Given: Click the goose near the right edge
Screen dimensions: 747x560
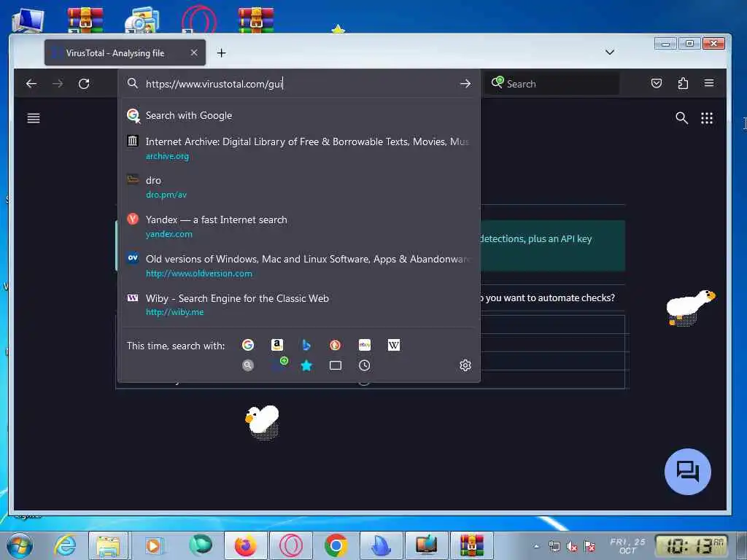Looking at the screenshot, I should pos(690,308).
